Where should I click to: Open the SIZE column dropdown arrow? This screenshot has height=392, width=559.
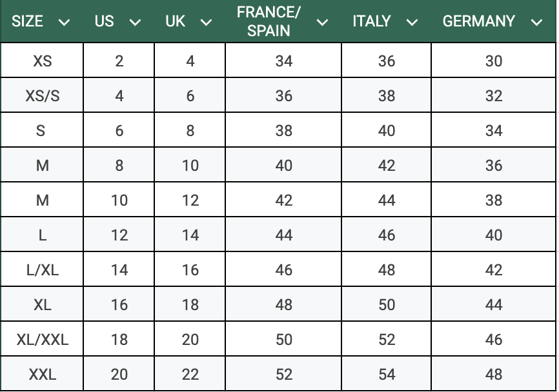pos(64,22)
